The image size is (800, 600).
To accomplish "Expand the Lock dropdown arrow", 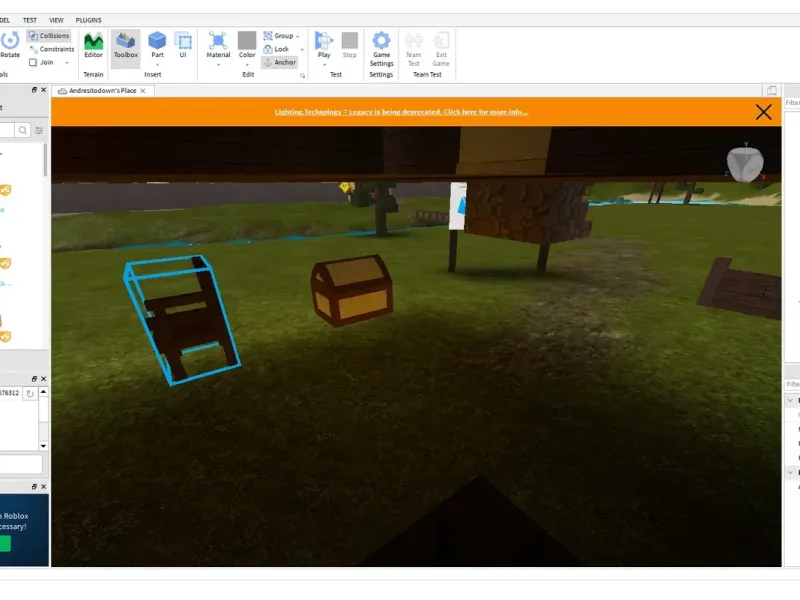I will (x=302, y=49).
